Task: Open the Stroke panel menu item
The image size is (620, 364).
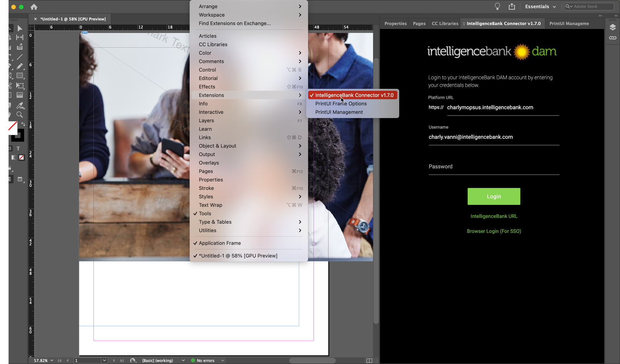Action: 249,188
